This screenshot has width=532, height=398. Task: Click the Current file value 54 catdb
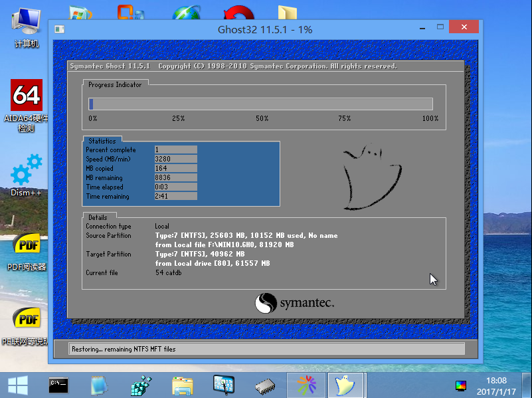[x=168, y=272]
